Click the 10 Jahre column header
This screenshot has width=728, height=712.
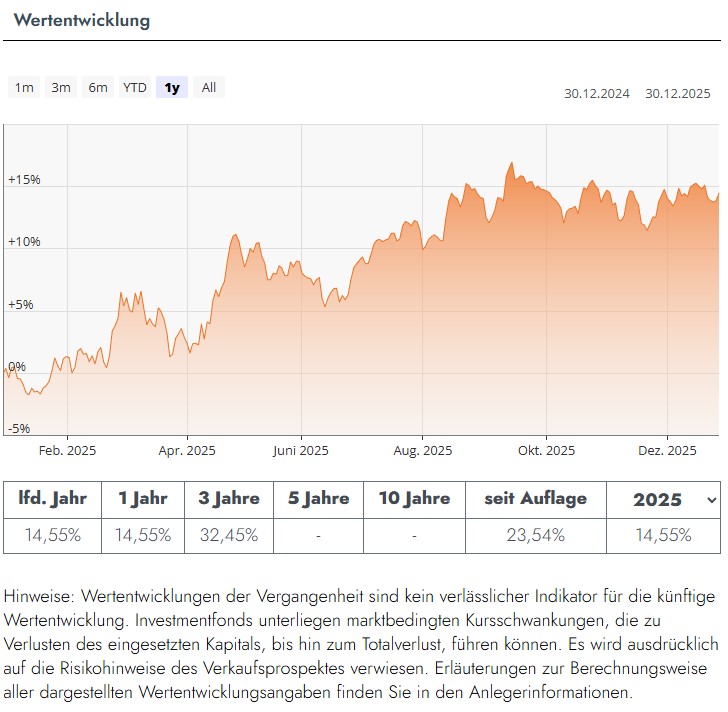pos(414,498)
